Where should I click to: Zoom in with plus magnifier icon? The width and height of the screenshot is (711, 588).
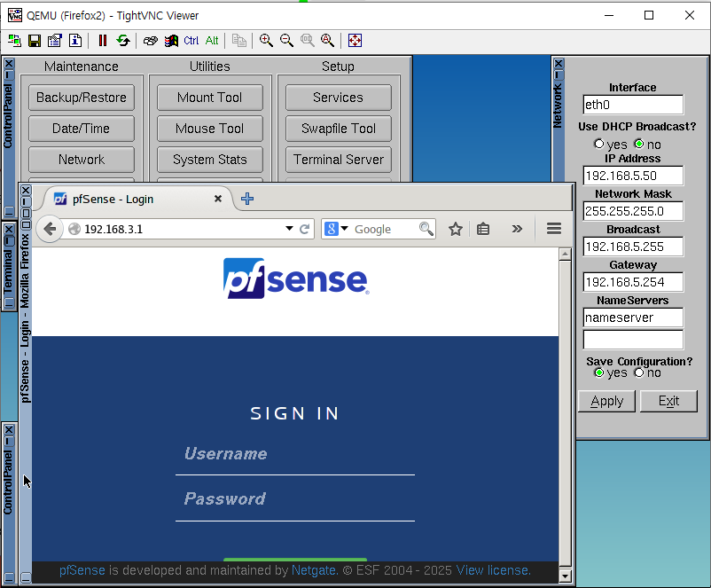(x=266, y=41)
